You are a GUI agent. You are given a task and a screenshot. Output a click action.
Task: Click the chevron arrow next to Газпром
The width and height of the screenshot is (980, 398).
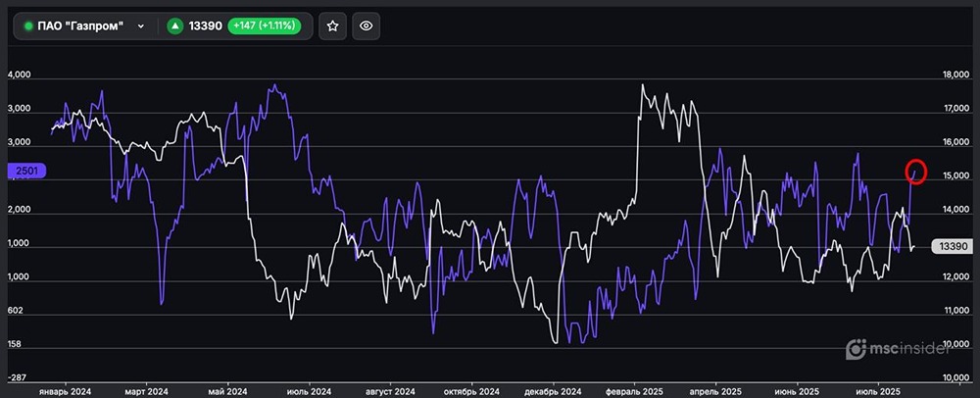[x=143, y=26]
